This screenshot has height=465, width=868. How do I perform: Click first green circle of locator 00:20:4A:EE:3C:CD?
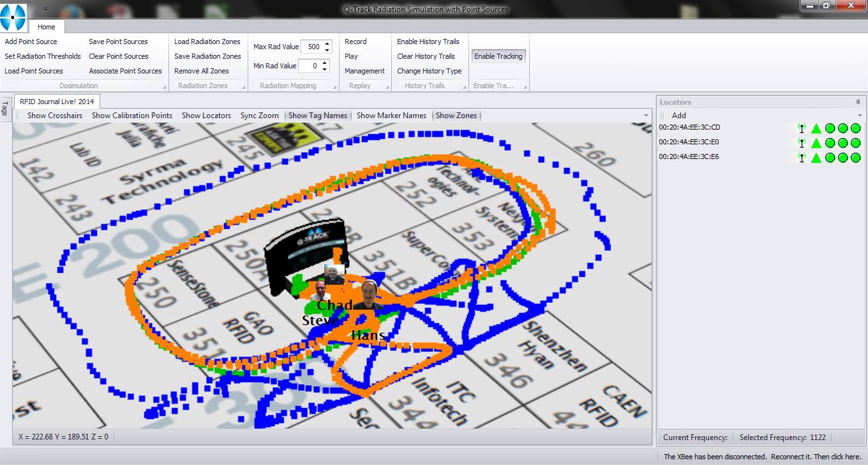pos(830,128)
